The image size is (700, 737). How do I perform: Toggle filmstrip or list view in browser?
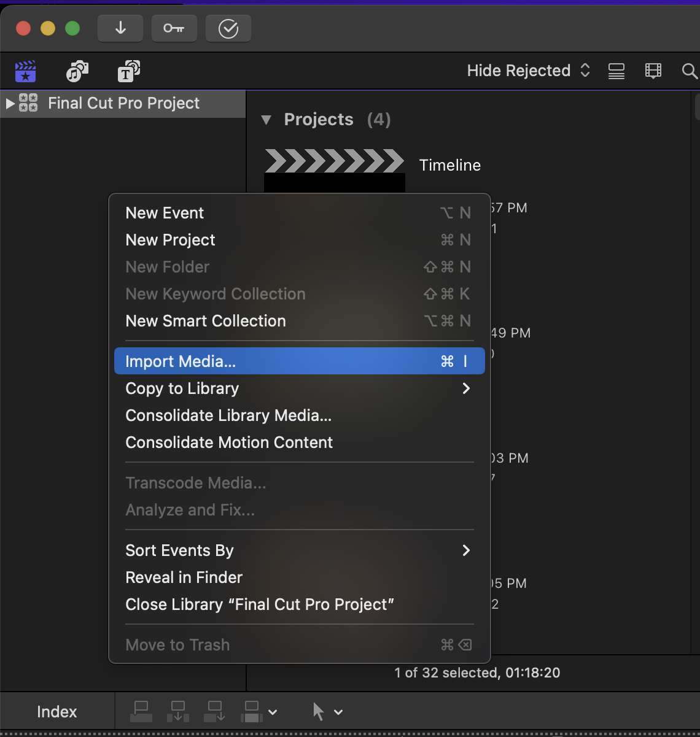pyautogui.click(x=616, y=71)
